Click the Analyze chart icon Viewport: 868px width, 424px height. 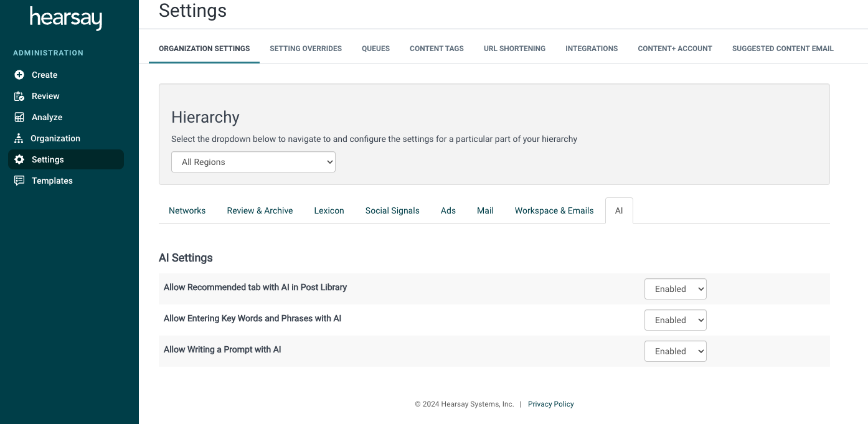pos(19,117)
